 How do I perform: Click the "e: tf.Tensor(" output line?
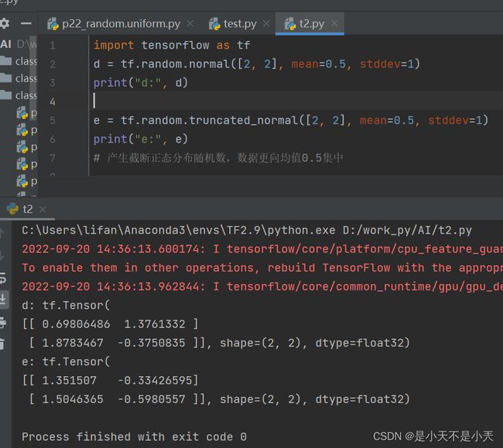pyautogui.click(x=66, y=362)
